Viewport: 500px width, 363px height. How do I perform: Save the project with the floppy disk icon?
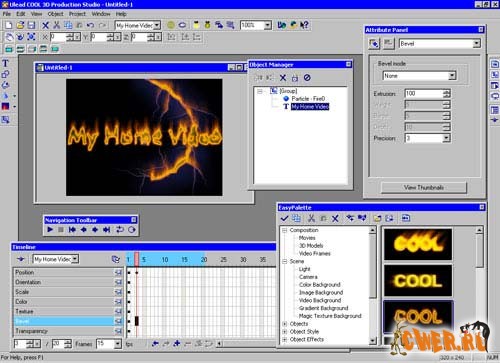click(31, 25)
